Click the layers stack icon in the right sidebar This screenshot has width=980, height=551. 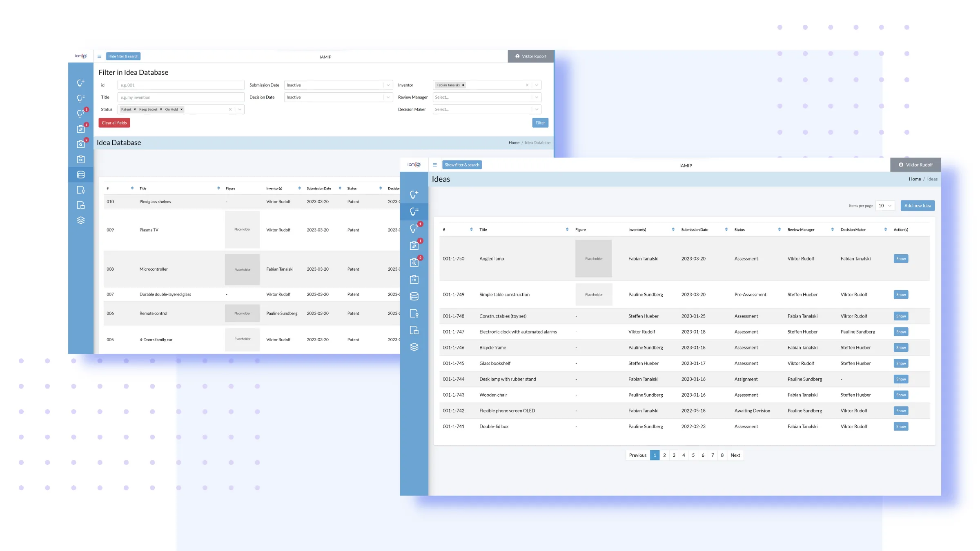[x=414, y=347]
